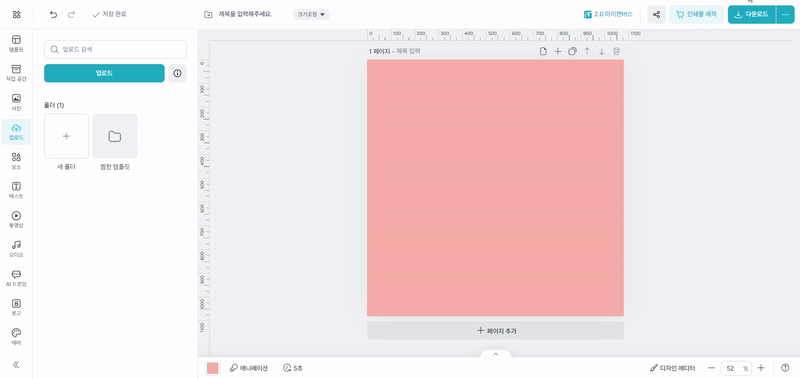Viewport: 800px width, 378px height.
Task: Move page down with the down arrow
Action: click(602, 51)
